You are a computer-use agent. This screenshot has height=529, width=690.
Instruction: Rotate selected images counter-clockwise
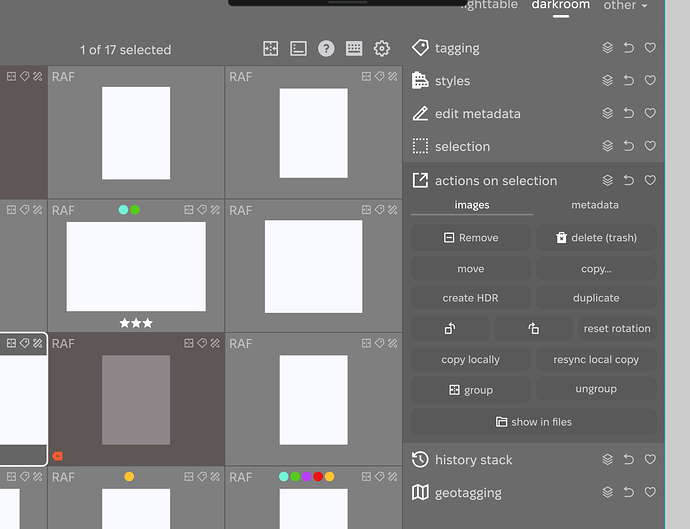[450, 328]
